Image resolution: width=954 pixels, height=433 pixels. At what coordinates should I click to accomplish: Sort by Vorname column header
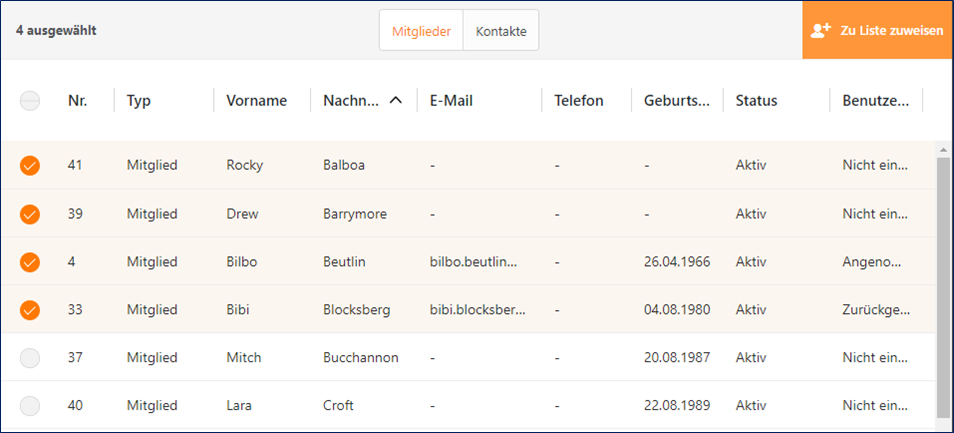point(256,100)
